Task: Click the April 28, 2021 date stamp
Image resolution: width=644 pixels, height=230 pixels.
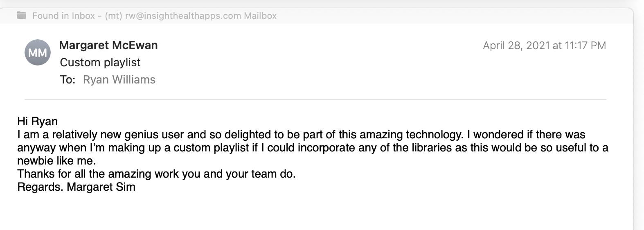Action: (516, 45)
